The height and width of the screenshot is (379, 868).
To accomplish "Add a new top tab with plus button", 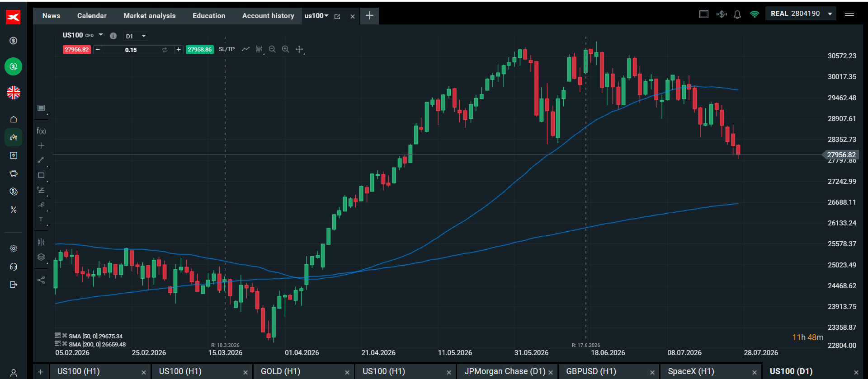I will (x=369, y=16).
